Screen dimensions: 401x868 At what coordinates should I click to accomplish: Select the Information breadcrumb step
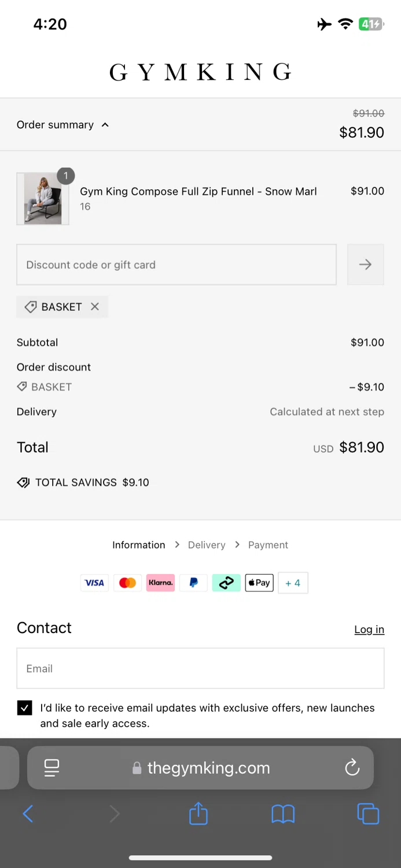tap(138, 545)
